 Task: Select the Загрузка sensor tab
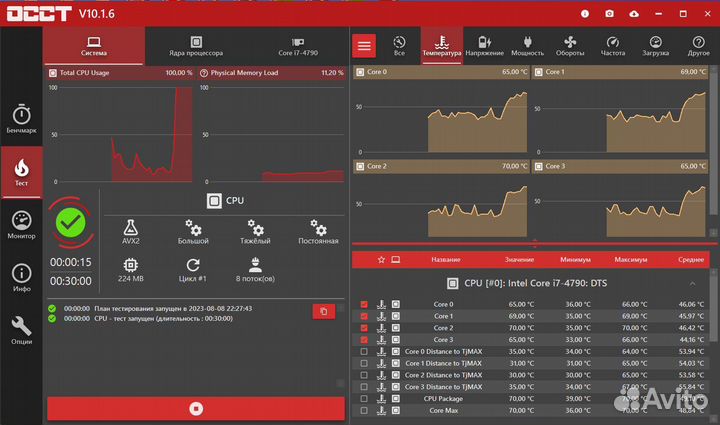656,46
